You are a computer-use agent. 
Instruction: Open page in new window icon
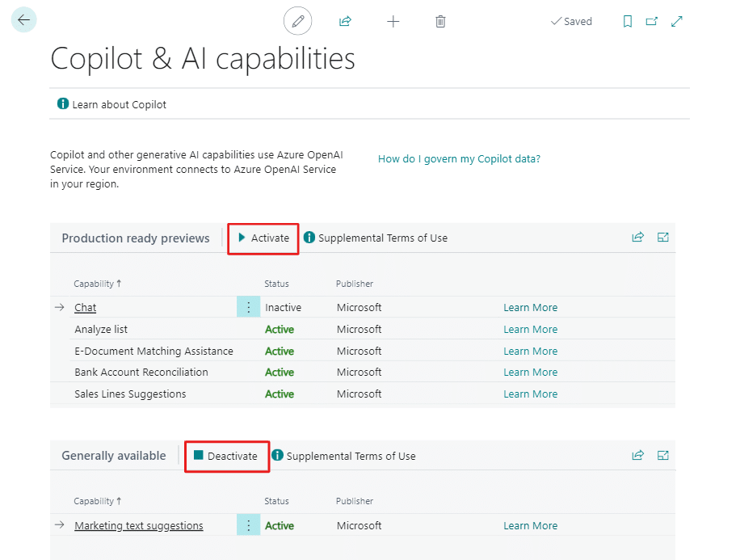(x=652, y=22)
